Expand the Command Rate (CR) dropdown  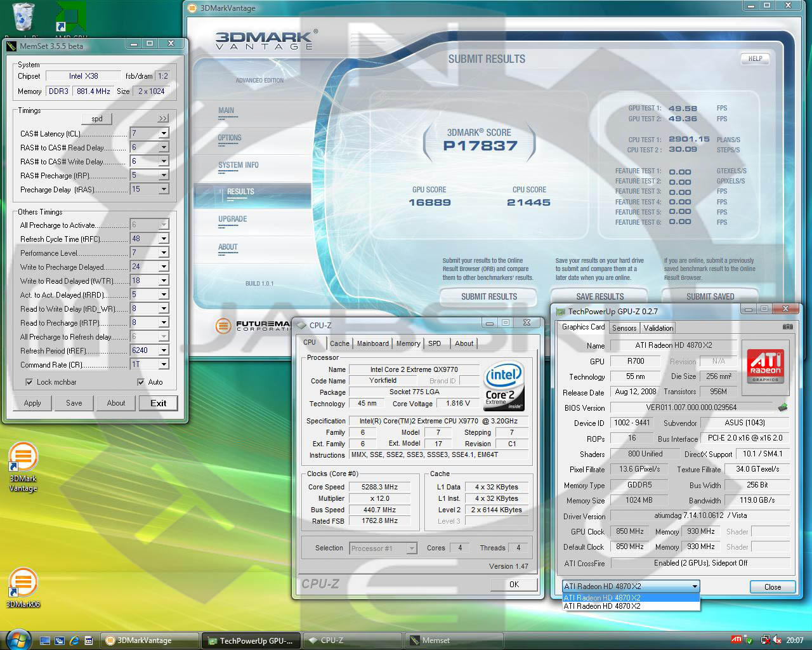coord(164,364)
